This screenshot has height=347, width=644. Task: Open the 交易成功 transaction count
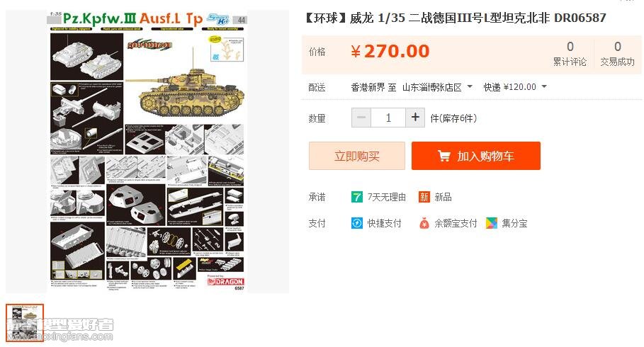(617, 53)
